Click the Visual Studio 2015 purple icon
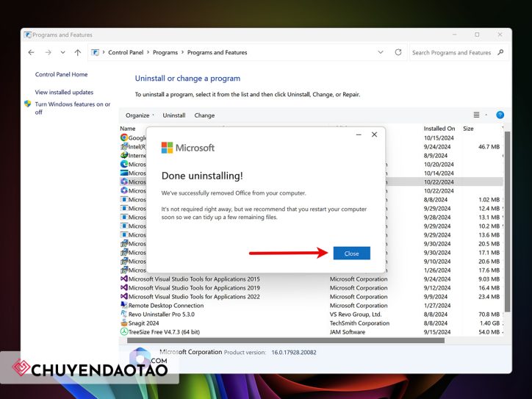The height and width of the screenshot is (399, 532). [124, 278]
